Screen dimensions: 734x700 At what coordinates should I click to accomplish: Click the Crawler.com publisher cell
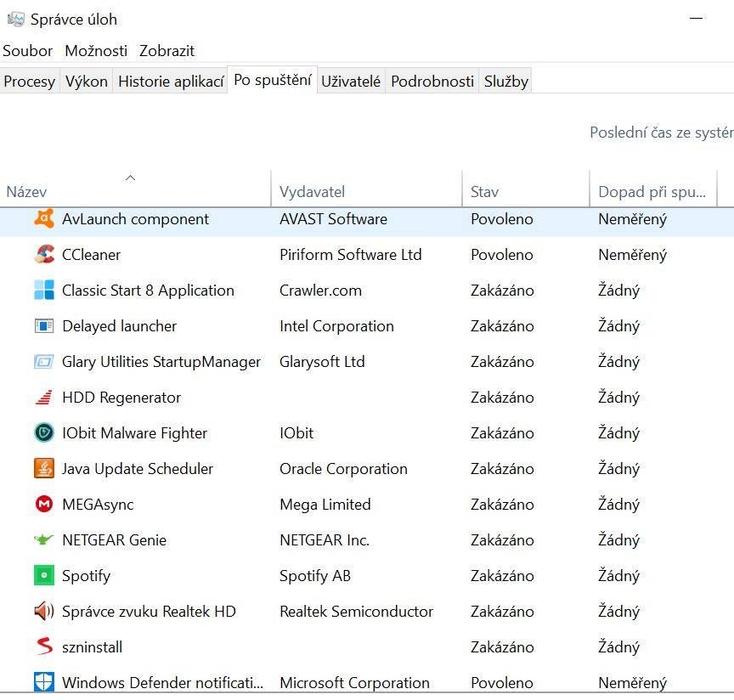pos(320,291)
